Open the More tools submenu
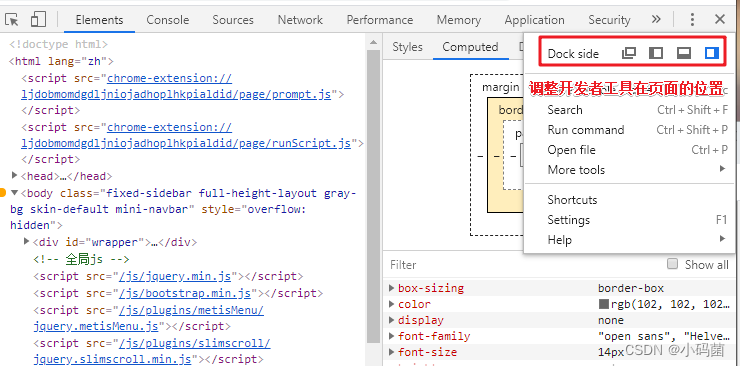The image size is (740, 366). click(630, 170)
